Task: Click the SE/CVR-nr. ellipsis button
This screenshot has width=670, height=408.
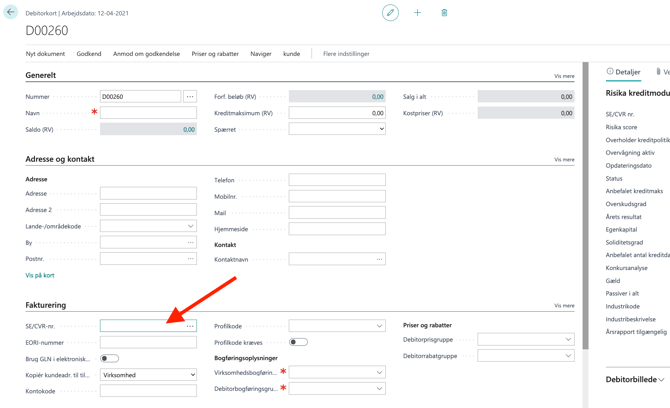Action: pos(190,326)
